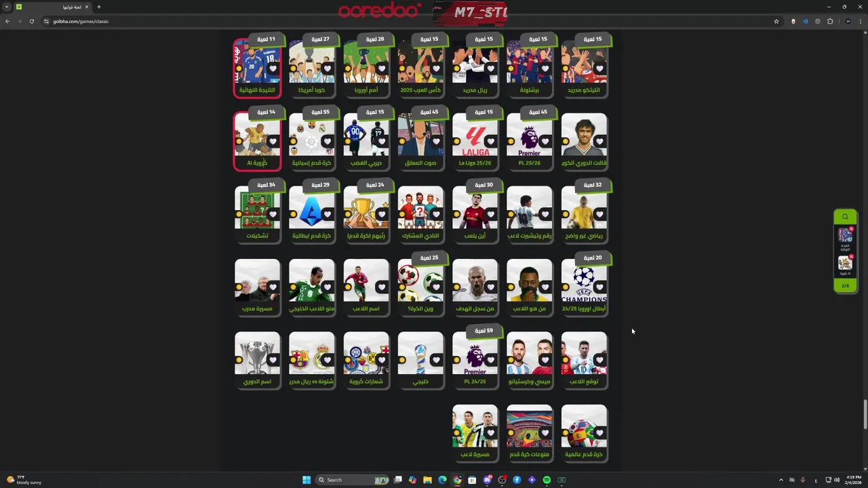868x488 pixels.
Task: Click the 2/6 counter in side widget
Action: point(845,285)
